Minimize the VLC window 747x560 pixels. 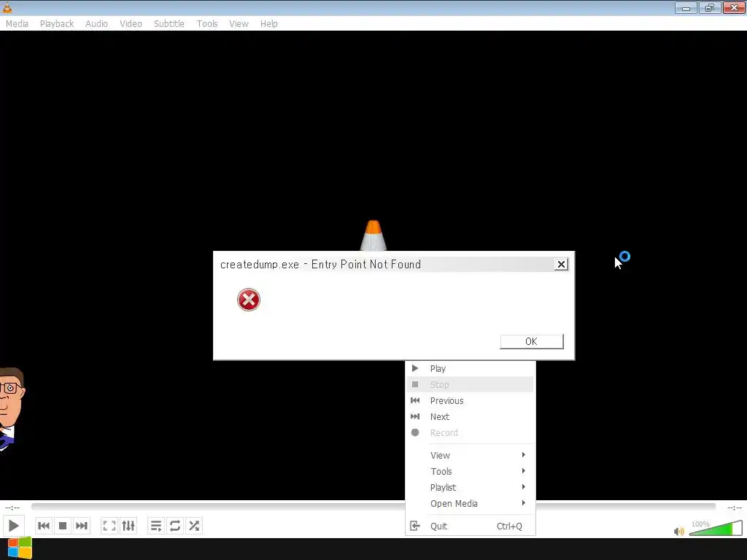click(686, 7)
